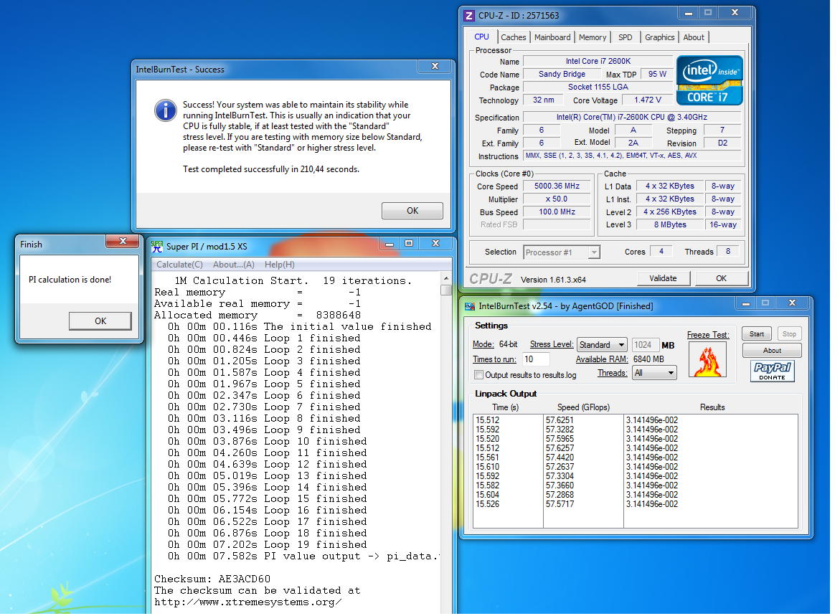Click the Code Name value Sandy Bridge

[562, 74]
